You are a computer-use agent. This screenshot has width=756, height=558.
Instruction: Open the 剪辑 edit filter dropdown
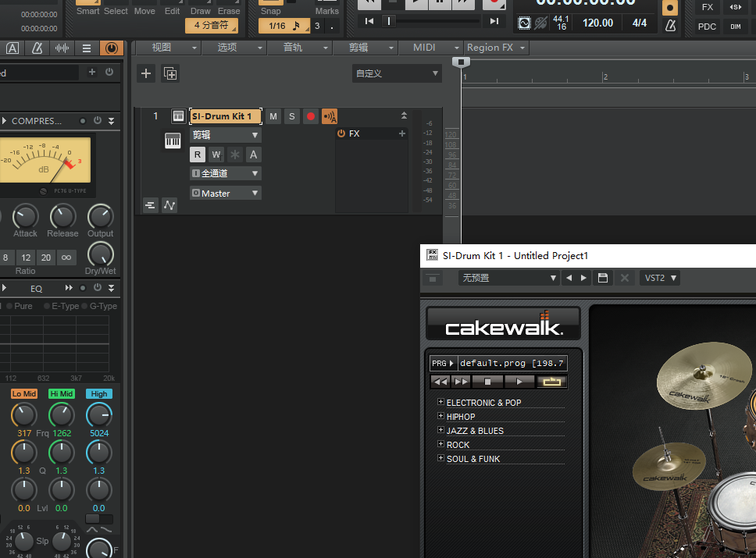click(x=226, y=135)
